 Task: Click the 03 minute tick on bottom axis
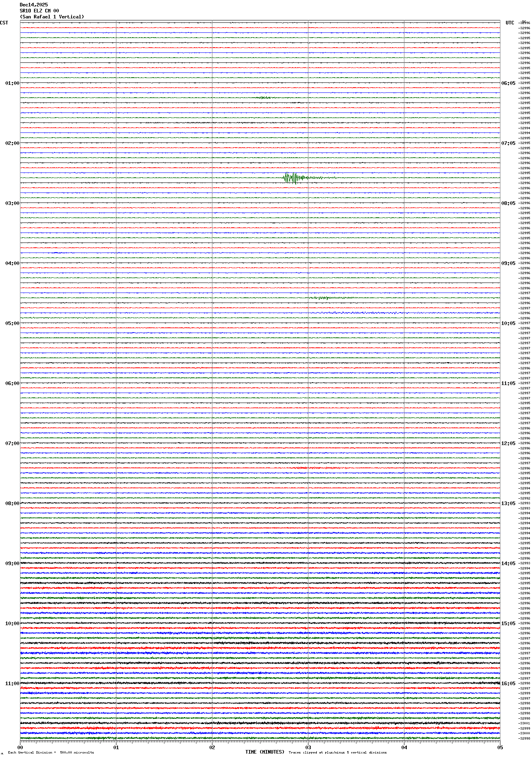[308, 747]
